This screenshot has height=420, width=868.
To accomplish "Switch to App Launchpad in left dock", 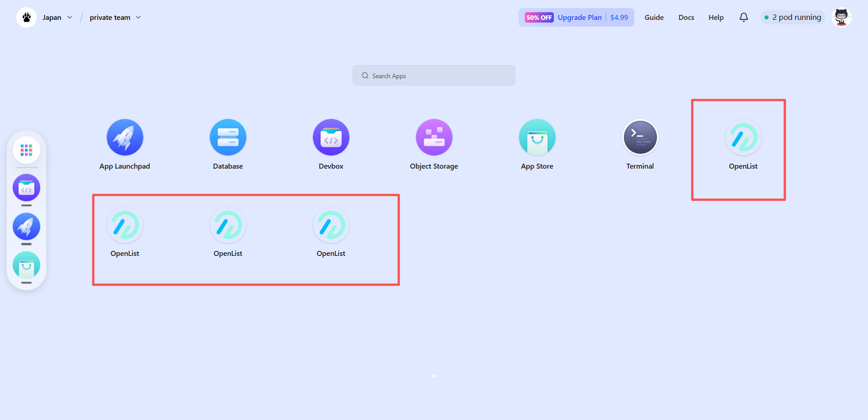I will tap(26, 227).
